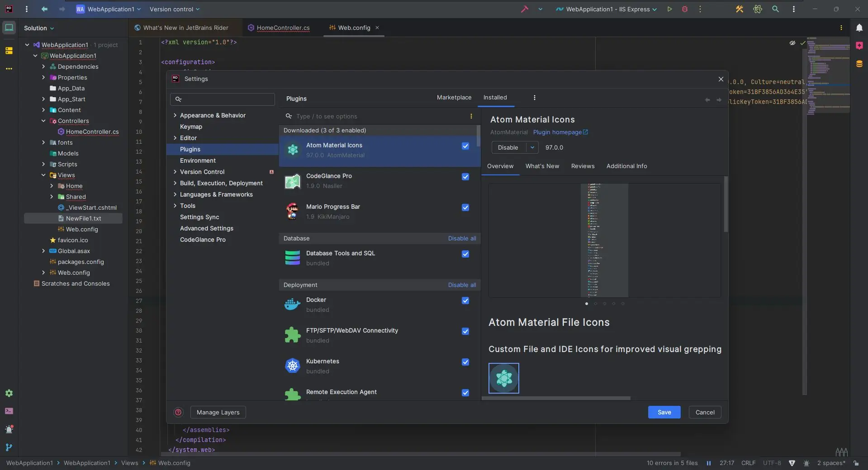Viewport: 868px width, 470px height.
Task: Switch to the Marketplace tab
Action: [x=454, y=98]
